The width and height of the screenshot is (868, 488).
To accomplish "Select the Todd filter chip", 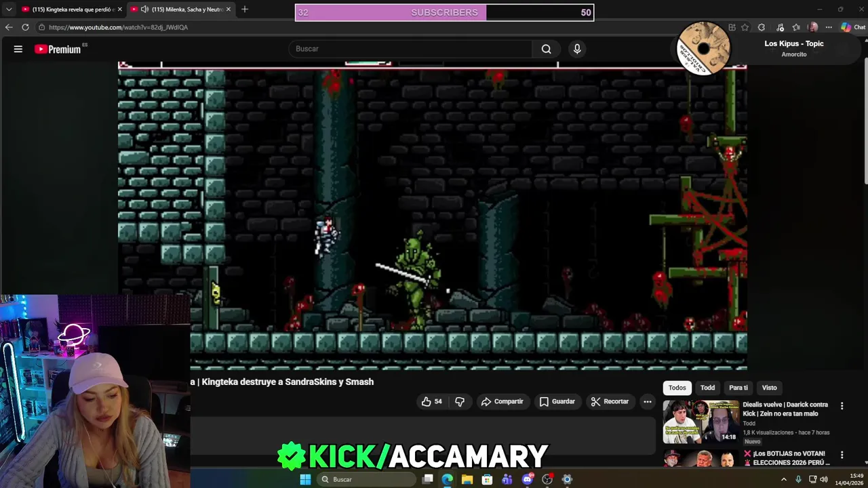I will pos(707,388).
